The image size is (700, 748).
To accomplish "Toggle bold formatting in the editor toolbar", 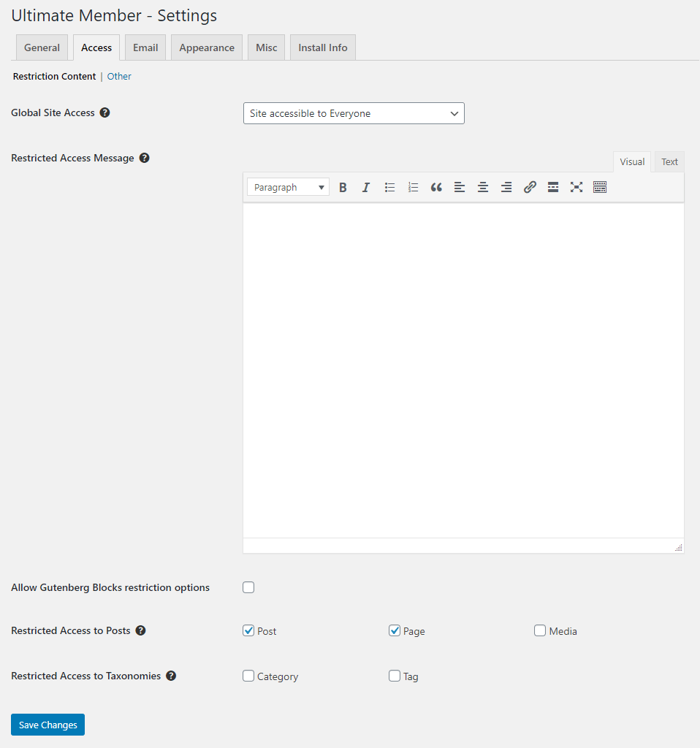I will pos(343,188).
